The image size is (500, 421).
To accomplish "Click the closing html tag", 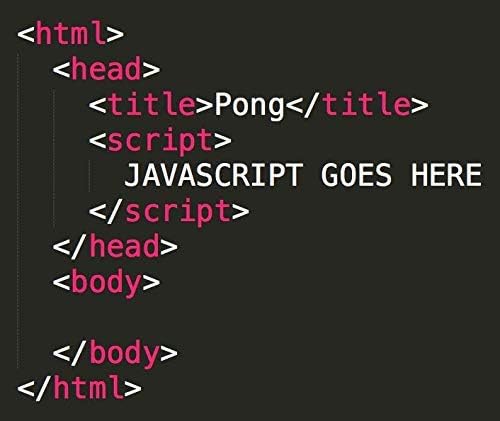I will (79, 387).
